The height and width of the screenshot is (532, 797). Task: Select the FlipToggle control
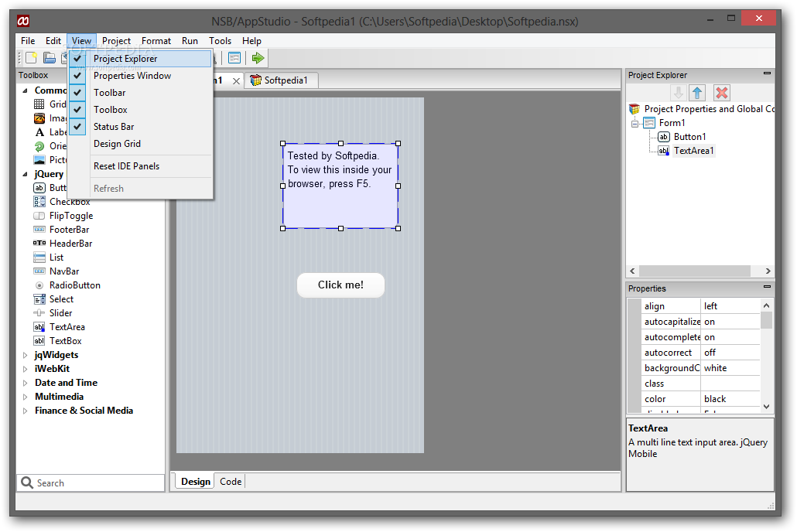(63, 216)
